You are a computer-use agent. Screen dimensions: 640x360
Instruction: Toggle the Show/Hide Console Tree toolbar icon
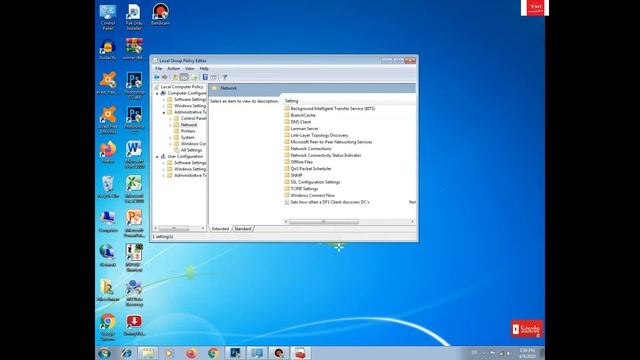click(x=184, y=77)
